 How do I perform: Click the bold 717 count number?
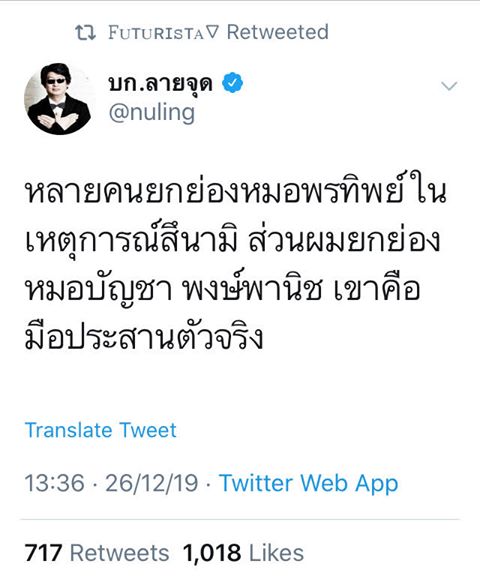43,553
